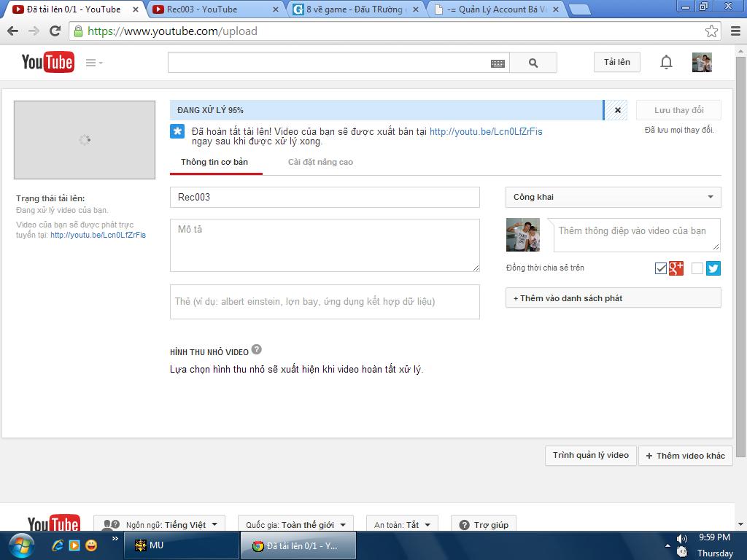Click the YouTube search input field

coord(338,63)
